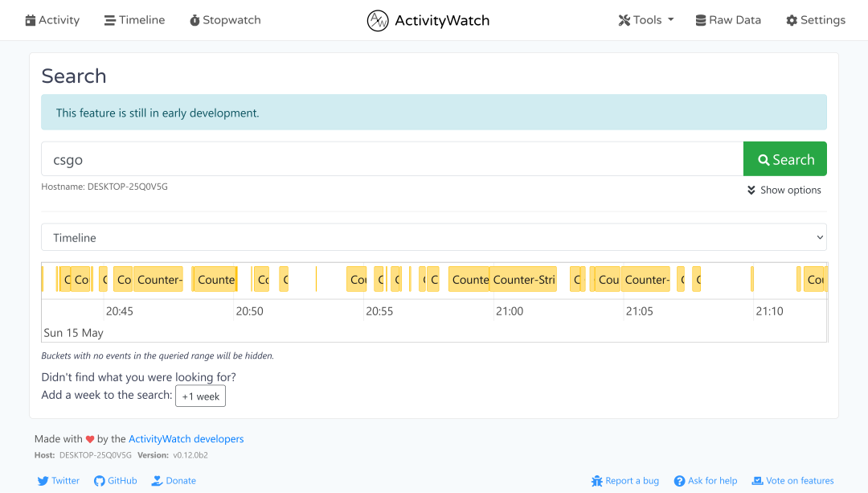Add one week with +1 week button
The height and width of the screenshot is (493, 868).
tap(200, 396)
